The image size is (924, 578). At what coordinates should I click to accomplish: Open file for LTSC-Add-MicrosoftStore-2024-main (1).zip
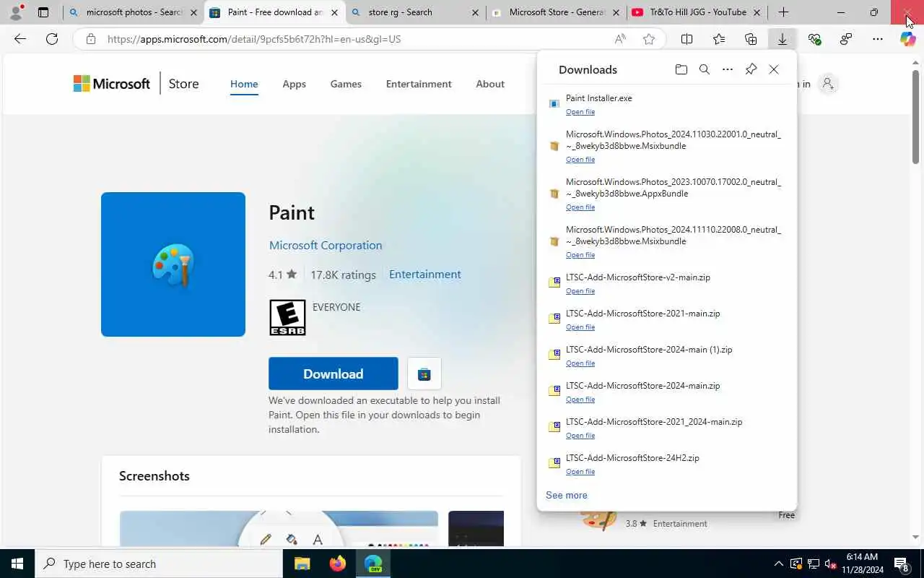coord(580,363)
